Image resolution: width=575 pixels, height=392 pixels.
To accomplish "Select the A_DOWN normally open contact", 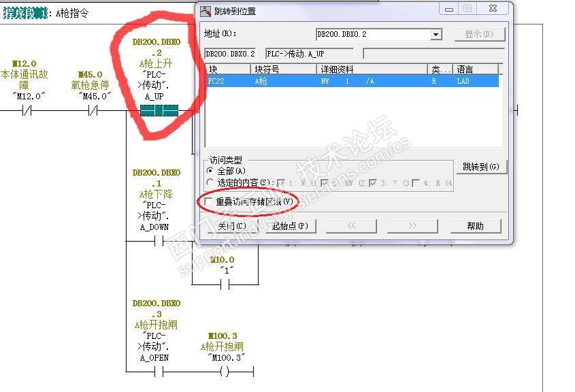I will pos(159,242).
